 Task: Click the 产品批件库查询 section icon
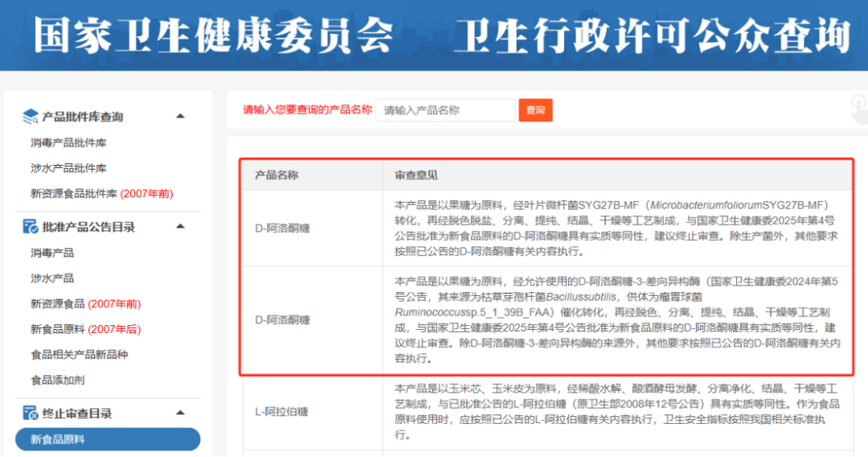coord(31,117)
